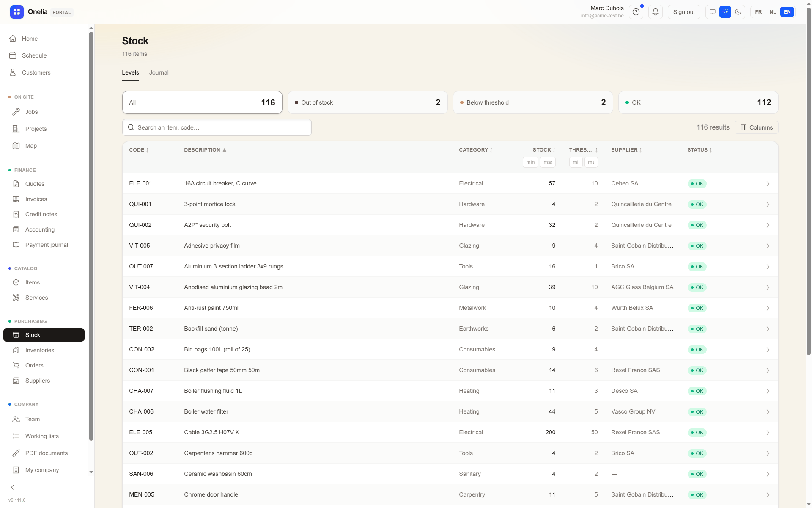Click the stock min filter field
This screenshot has width=812, height=508.
pyautogui.click(x=530, y=162)
